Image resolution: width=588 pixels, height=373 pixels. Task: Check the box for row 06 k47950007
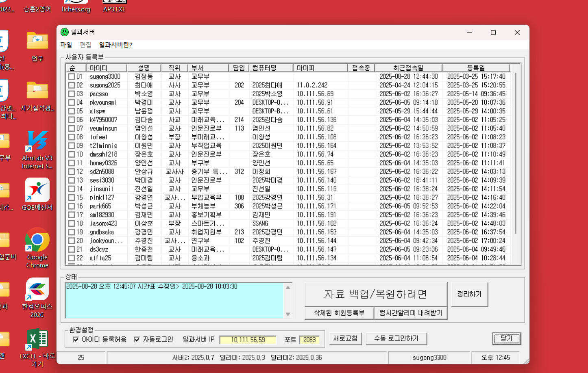(x=72, y=119)
